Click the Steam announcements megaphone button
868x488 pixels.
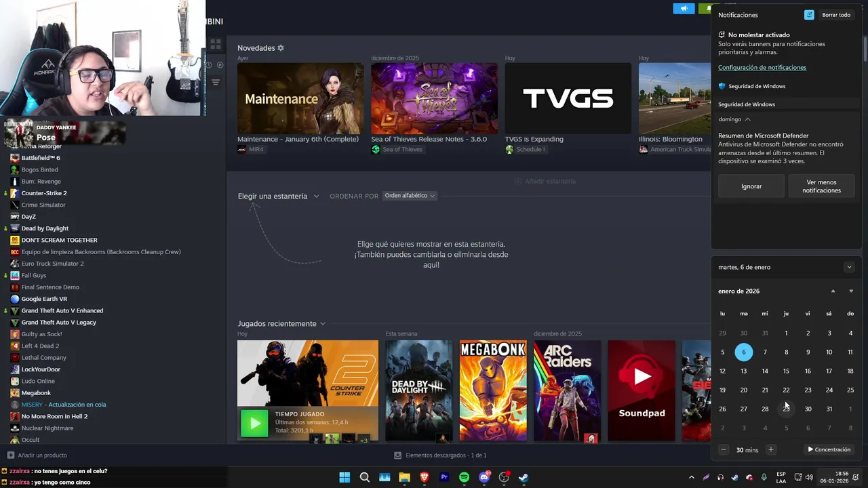click(x=684, y=8)
